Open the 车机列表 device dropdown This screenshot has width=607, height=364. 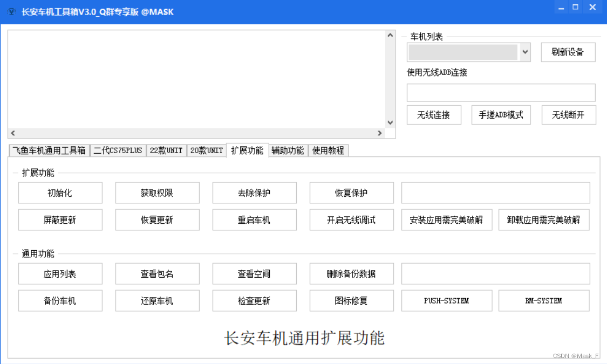525,52
